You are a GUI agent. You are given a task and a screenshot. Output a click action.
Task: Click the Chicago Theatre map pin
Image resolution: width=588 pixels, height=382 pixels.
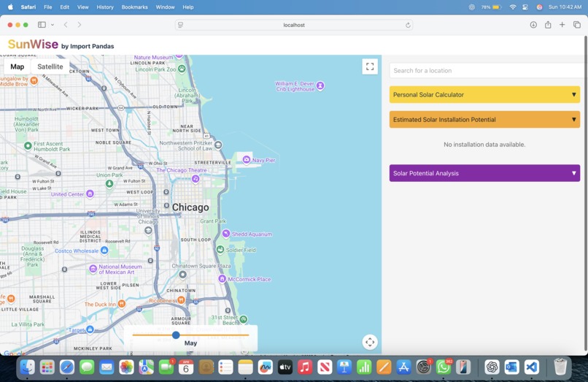[196, 179]
